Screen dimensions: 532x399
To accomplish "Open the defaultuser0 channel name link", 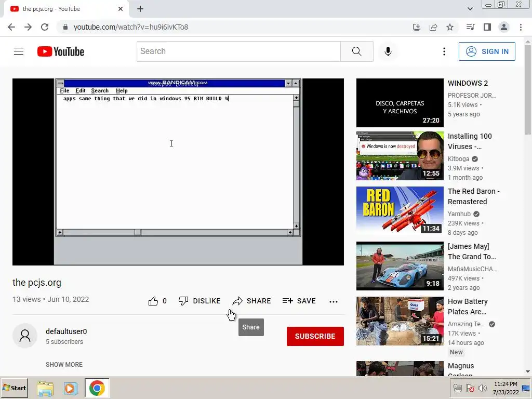I will tap(66, 331).
